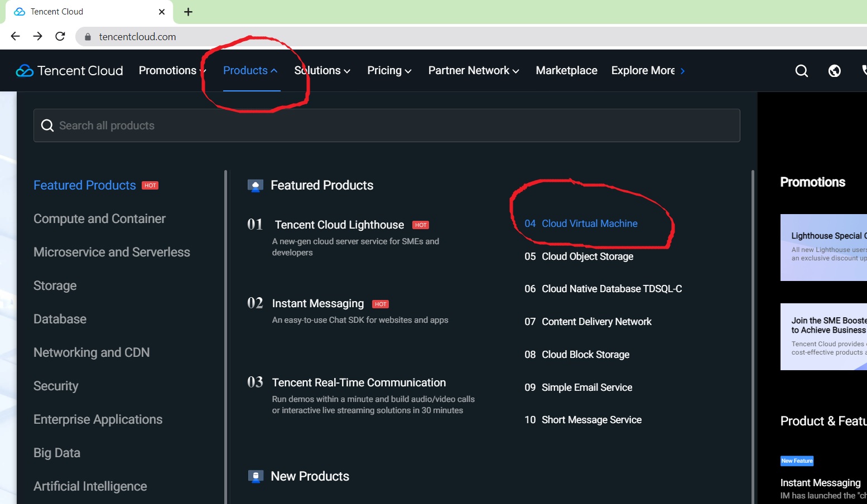
Task: Navigate to Tencent Cloud Lighthouse
Action: pyautogui.click(x=339, y=225)
